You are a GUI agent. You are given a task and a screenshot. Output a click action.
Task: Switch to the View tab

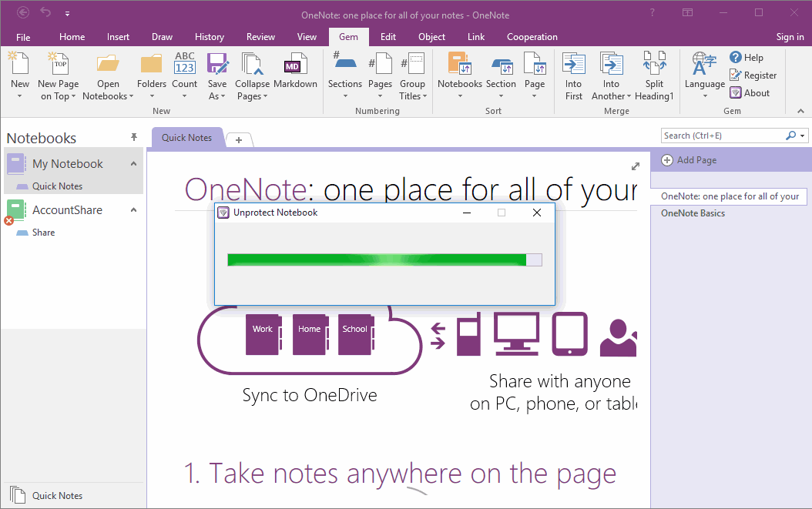pyautogui.click(x=307, y=37)
